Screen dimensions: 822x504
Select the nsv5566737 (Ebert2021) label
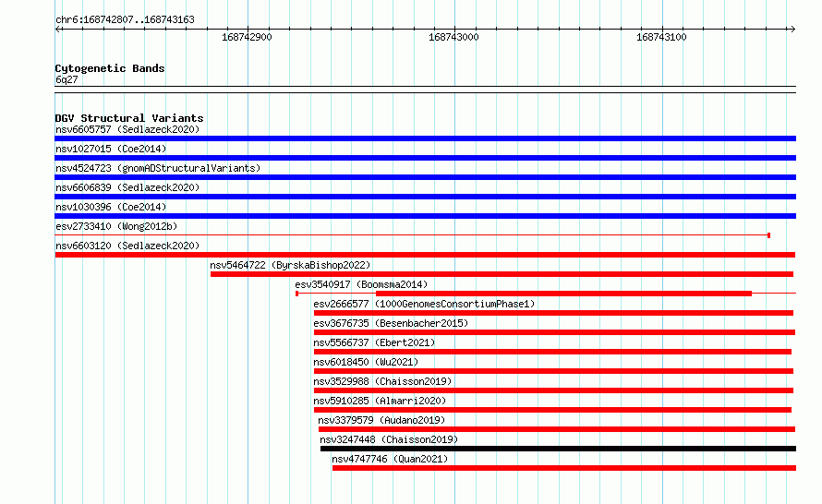pyautogui.click(x=374, y=342)
